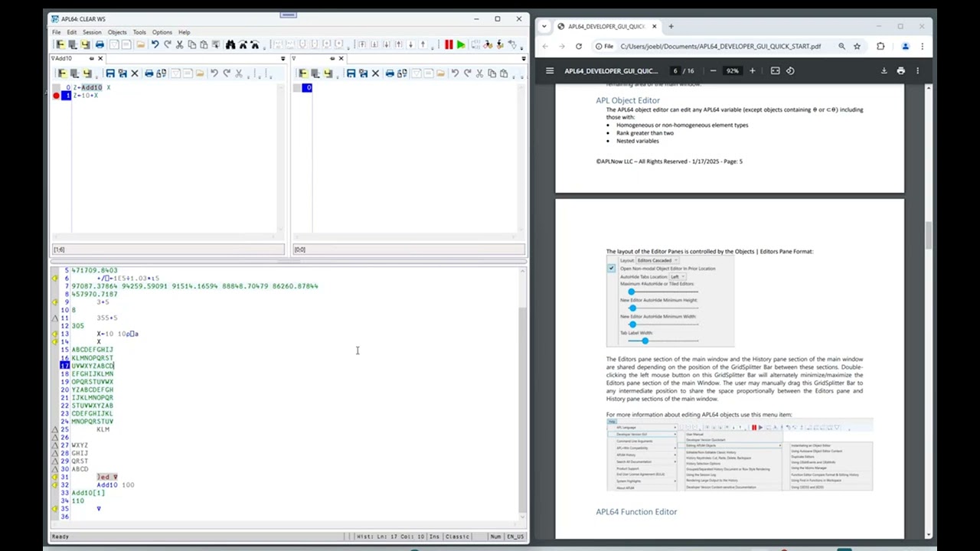The height and width of the screenshot is (551, 980).
Task: Rotate the PDF with the rotate icon
Action: (x=791, y=70)
